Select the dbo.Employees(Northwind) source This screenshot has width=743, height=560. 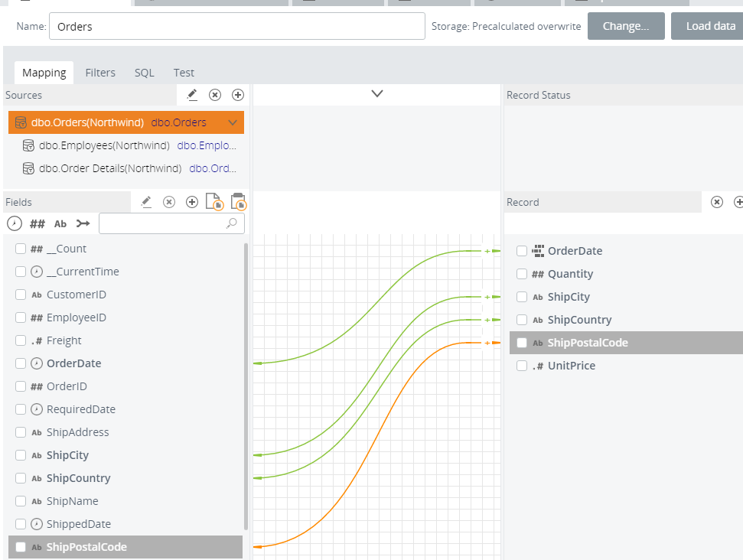click(x=103, y=145)
